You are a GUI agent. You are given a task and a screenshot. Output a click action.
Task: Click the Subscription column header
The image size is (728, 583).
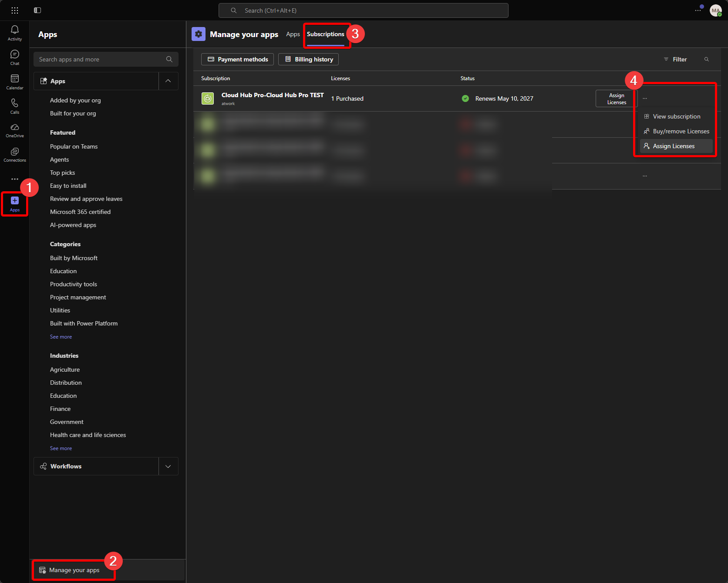(216, 78)
